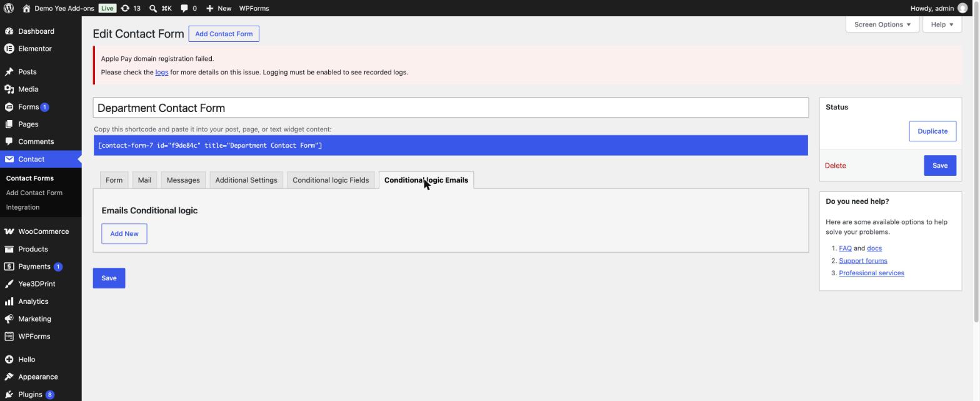This screenshot has width=980, height=401.
Task: Open the FAQ help link
Action: [x=845, y=248]
